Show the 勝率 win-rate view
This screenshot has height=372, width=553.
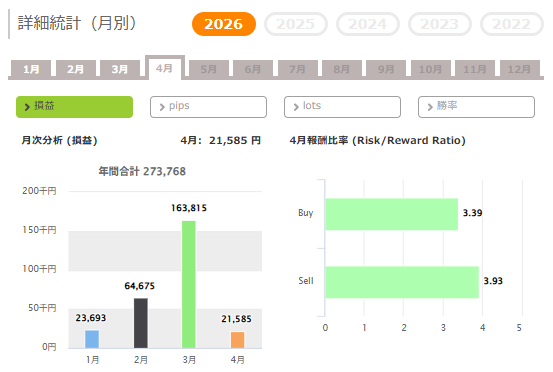tap(476, 107)
